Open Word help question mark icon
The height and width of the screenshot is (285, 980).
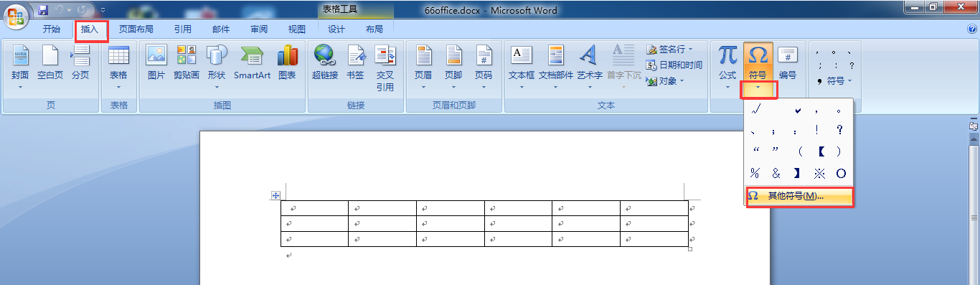[x=972, y=29]
